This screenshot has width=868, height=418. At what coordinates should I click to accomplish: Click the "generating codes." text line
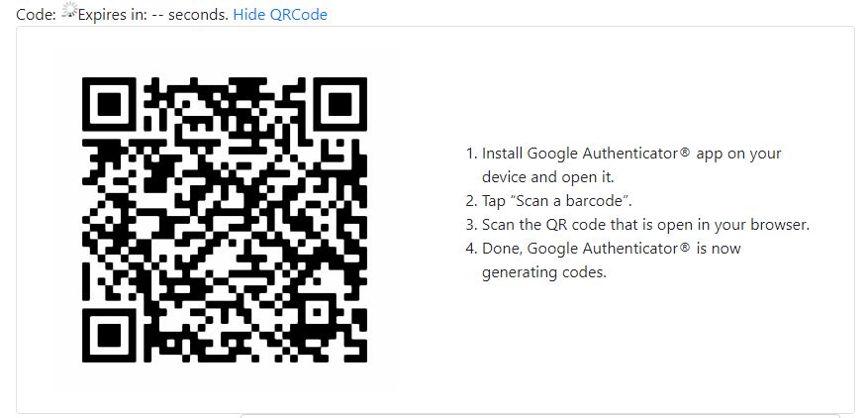point(544,272)
